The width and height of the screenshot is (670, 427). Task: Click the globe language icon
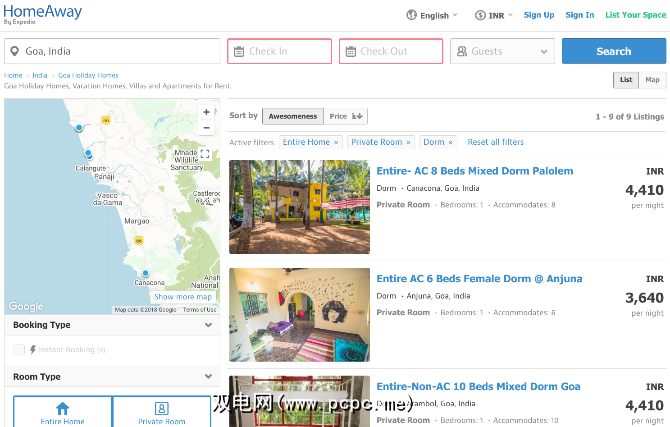pyautogui.click(x=411, y=15)
